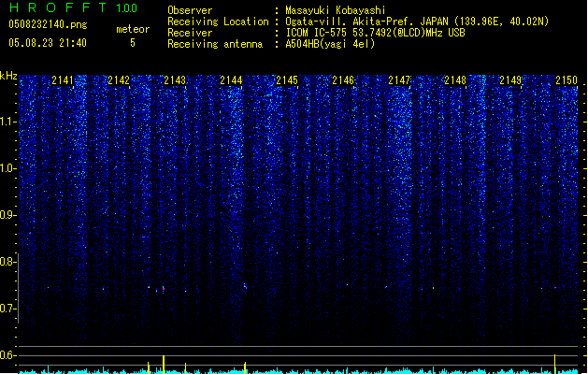The width and height of the screenshot is (588, 374).
Task: Click the 'meteor' count label
Action: click(x=133, y=29)
